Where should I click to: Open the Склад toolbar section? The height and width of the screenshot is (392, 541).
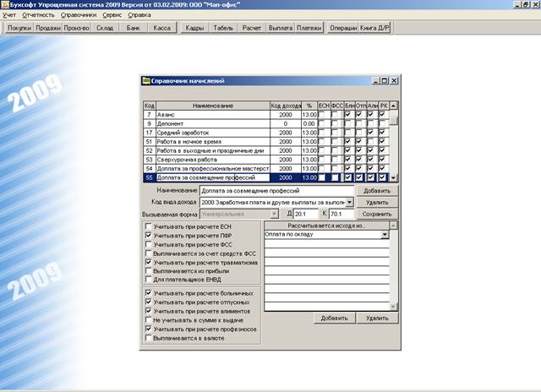104,28
